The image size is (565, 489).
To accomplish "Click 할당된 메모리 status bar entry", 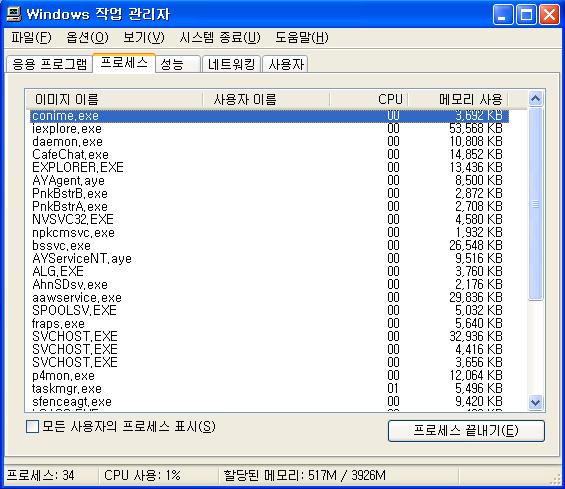I will pyautogui.click(x=304, y=475).
